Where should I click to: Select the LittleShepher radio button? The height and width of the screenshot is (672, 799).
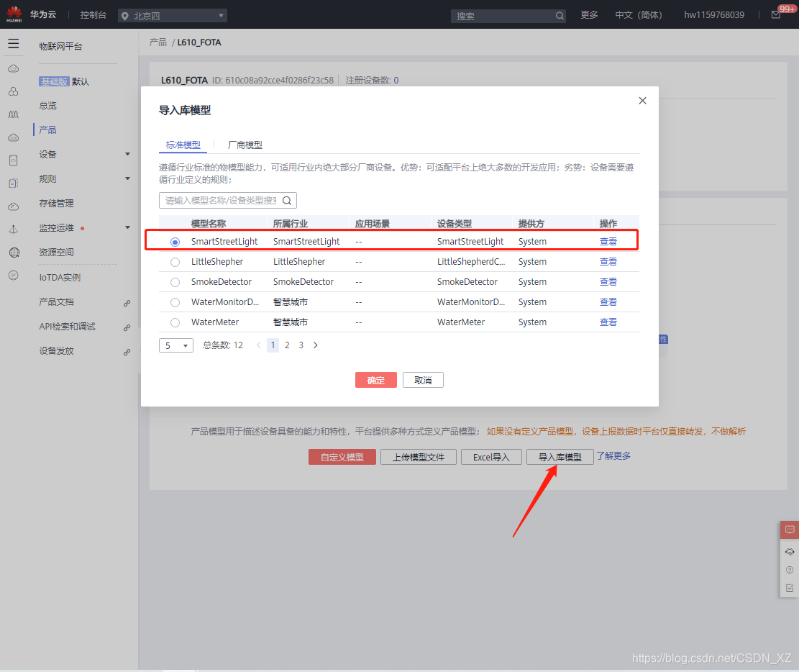(x=175, y=262)
